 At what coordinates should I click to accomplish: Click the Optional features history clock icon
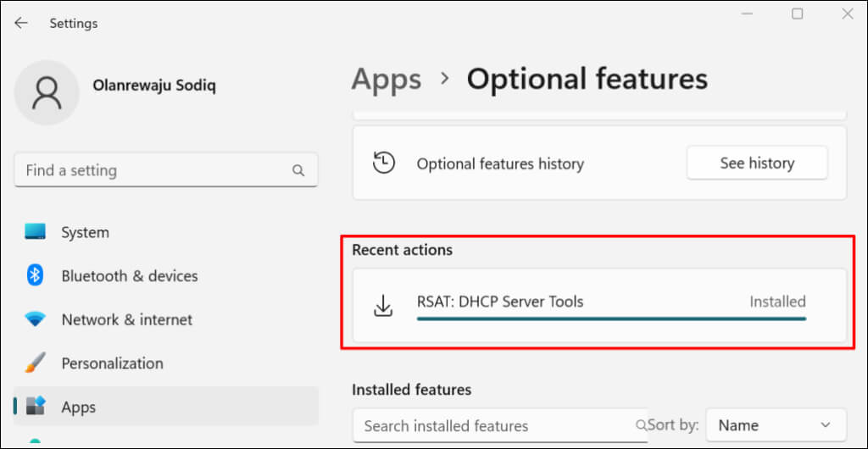pos(384,164)
